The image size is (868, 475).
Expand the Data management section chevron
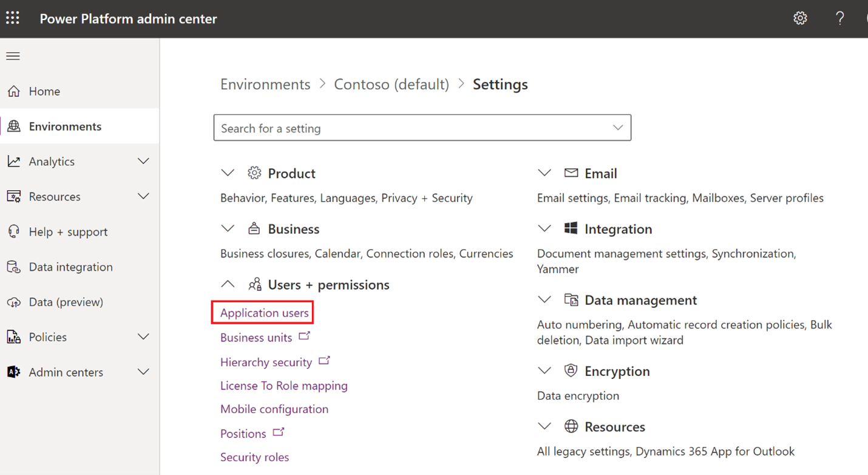coord(544,300)
